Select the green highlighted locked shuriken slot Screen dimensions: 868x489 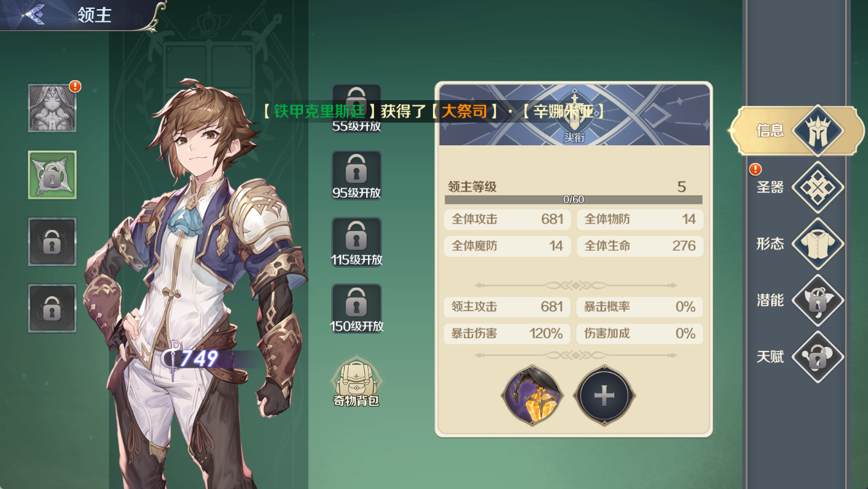click(x=52, y=175)
